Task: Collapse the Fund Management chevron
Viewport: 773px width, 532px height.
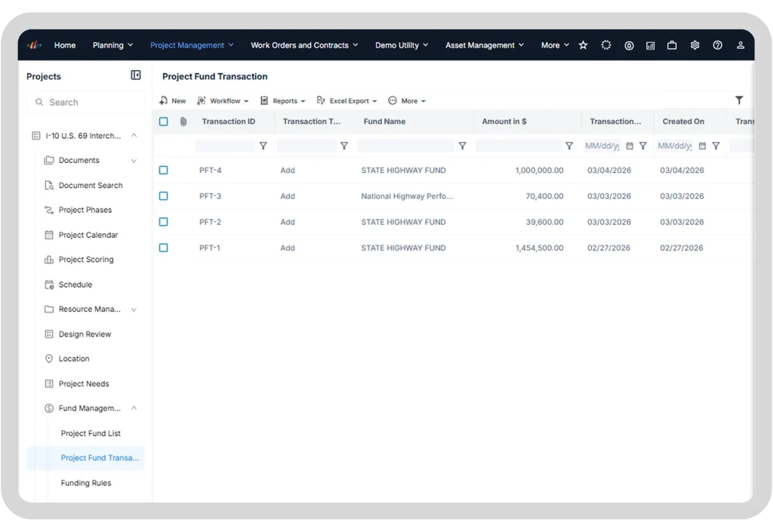Action: pyautogui.click(x=134, y=408)
